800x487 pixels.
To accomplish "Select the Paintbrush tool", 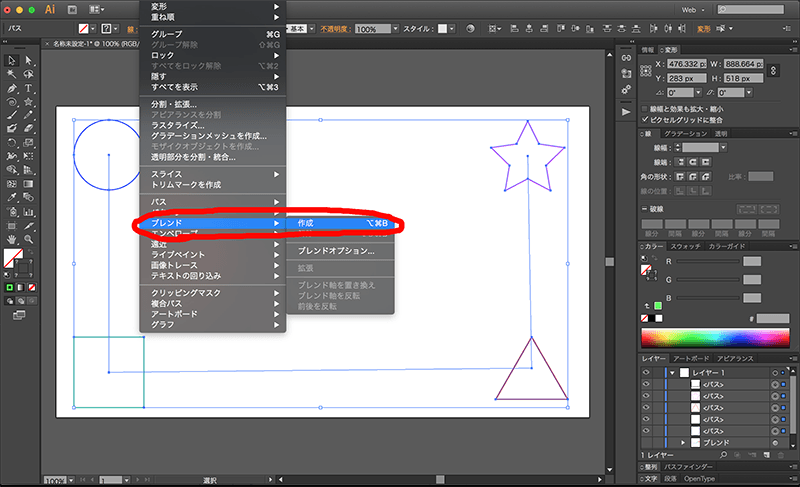I will [12, 115].
